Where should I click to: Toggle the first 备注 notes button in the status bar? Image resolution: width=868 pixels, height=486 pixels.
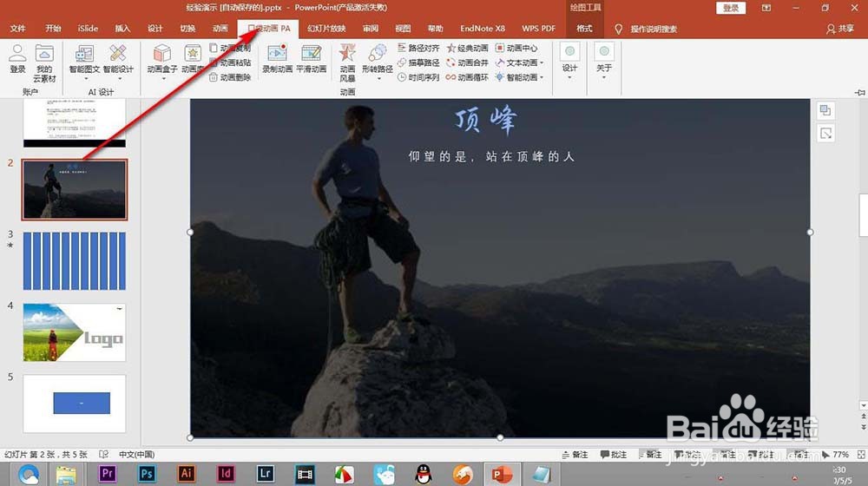(x=575, y=455)
